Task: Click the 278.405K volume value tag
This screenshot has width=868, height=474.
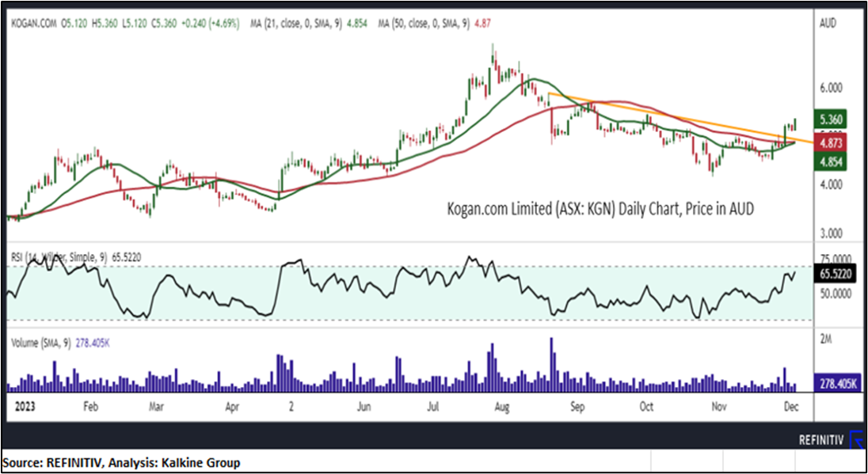Action: [837, 382]
